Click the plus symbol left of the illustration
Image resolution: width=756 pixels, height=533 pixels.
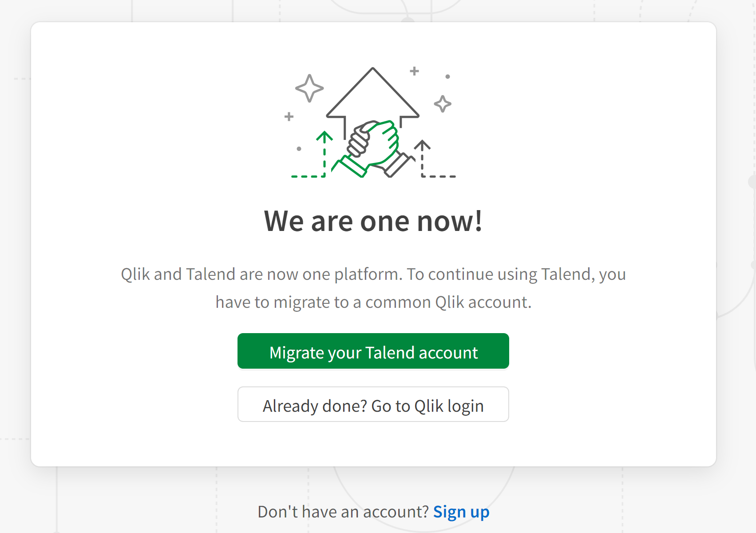(x=289, y=115)
